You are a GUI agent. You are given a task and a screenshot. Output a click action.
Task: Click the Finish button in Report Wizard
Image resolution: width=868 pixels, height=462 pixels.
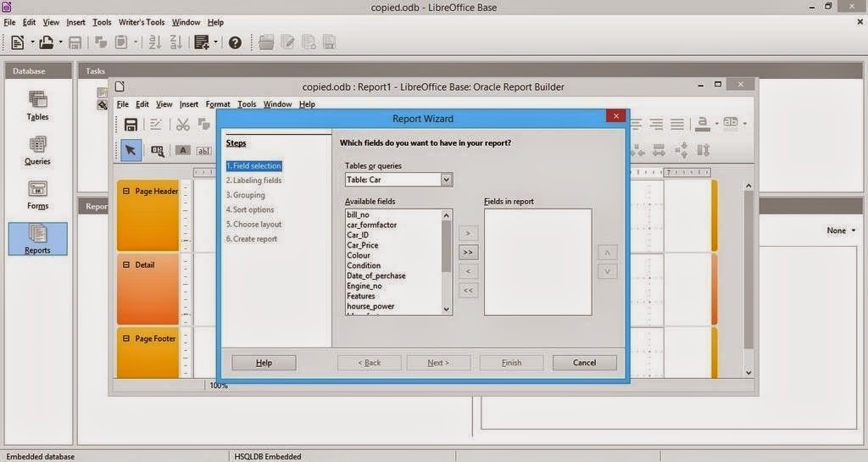[511, 363]
